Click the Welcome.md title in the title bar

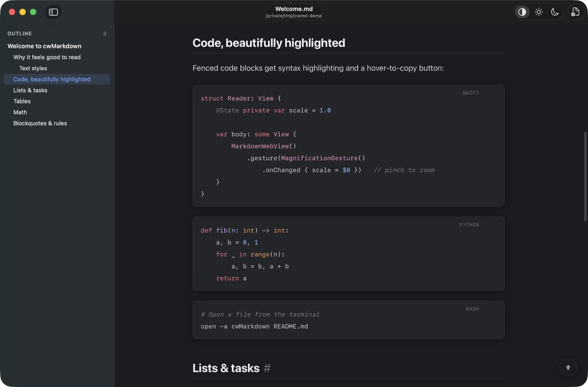[294, 9]
